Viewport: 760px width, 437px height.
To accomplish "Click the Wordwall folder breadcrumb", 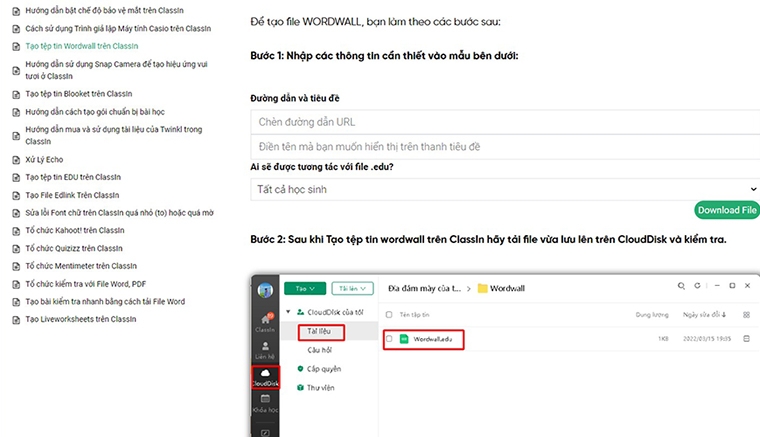I will pyautogui.click(x=501, y=288).
